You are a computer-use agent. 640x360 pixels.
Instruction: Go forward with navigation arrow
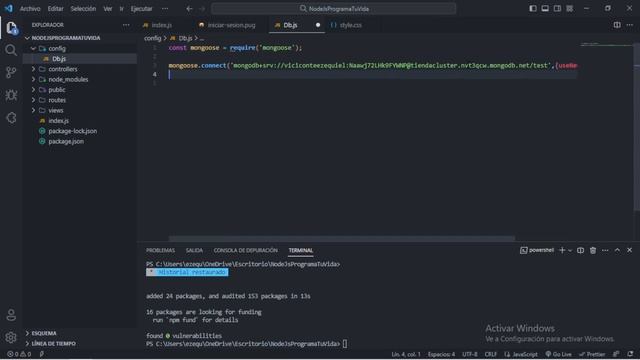[202, 9]
